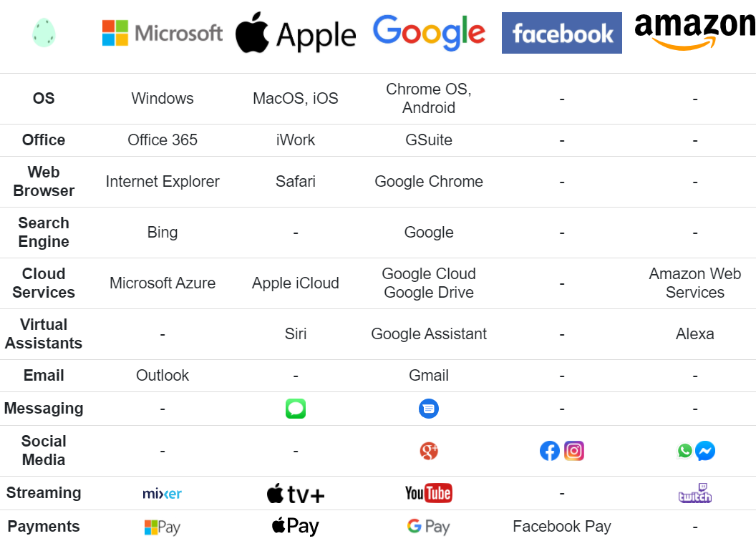Click the Microsoft logo in the header
The width and height of the screenshot is (756, 541).
[x=163, y=33]
